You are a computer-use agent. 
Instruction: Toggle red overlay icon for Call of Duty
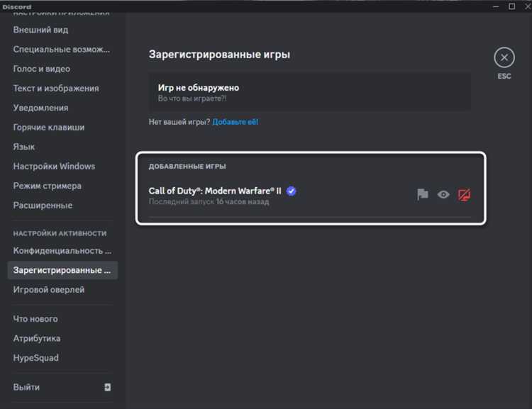[464, 195]
